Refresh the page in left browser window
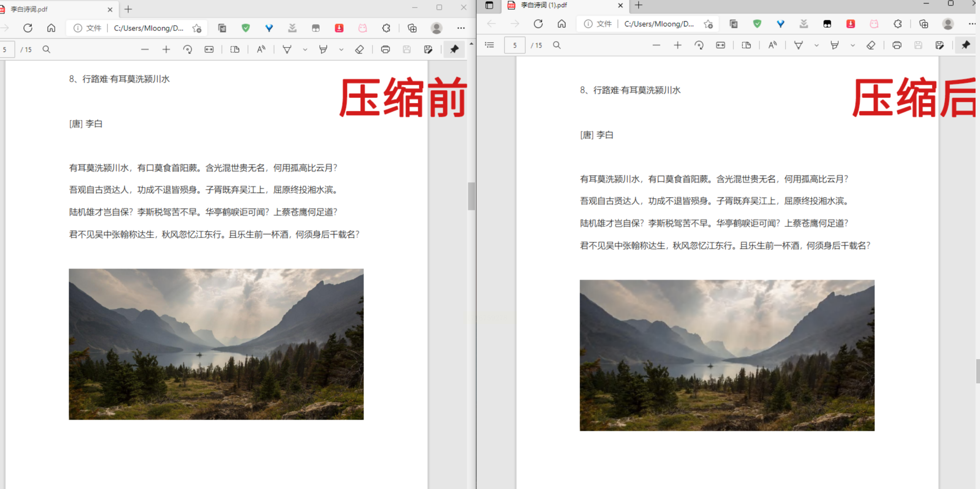This screenshot has width=980, height=489. point(28,28)
